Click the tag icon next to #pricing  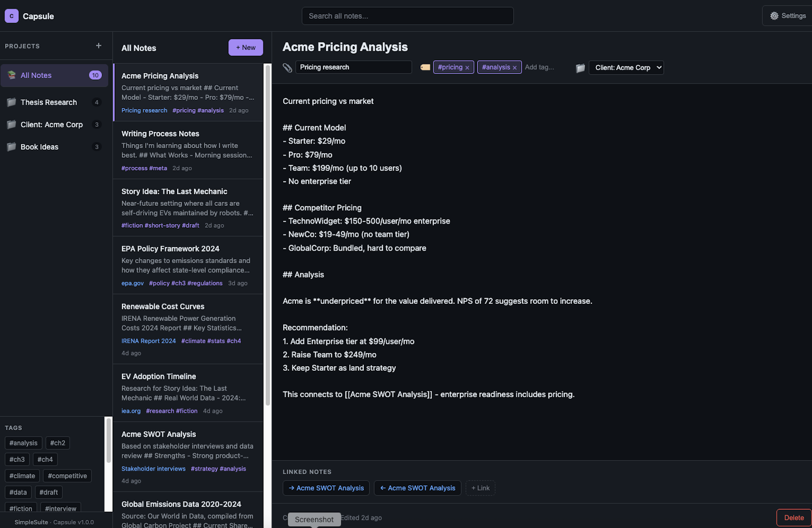(x=425, y=67)
